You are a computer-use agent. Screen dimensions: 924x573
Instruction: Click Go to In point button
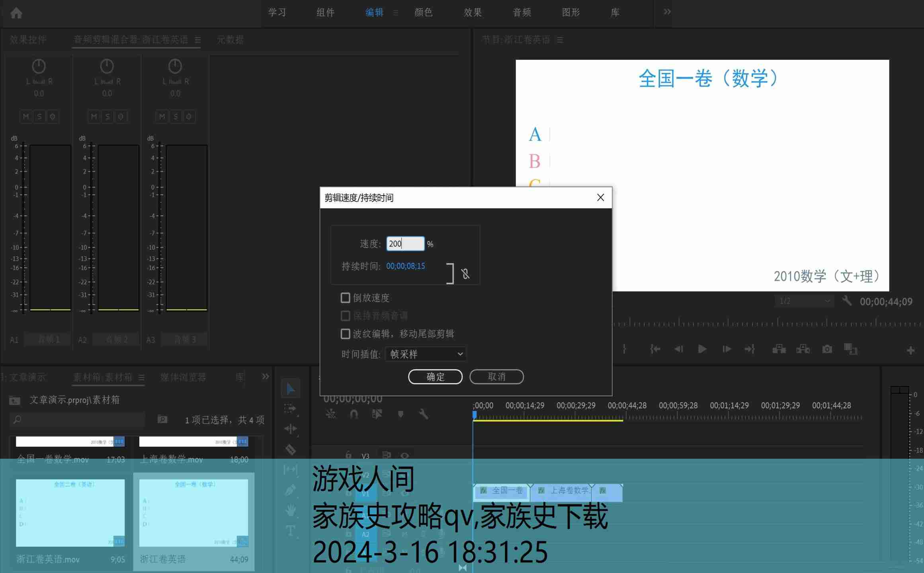(x=655, y=349)
